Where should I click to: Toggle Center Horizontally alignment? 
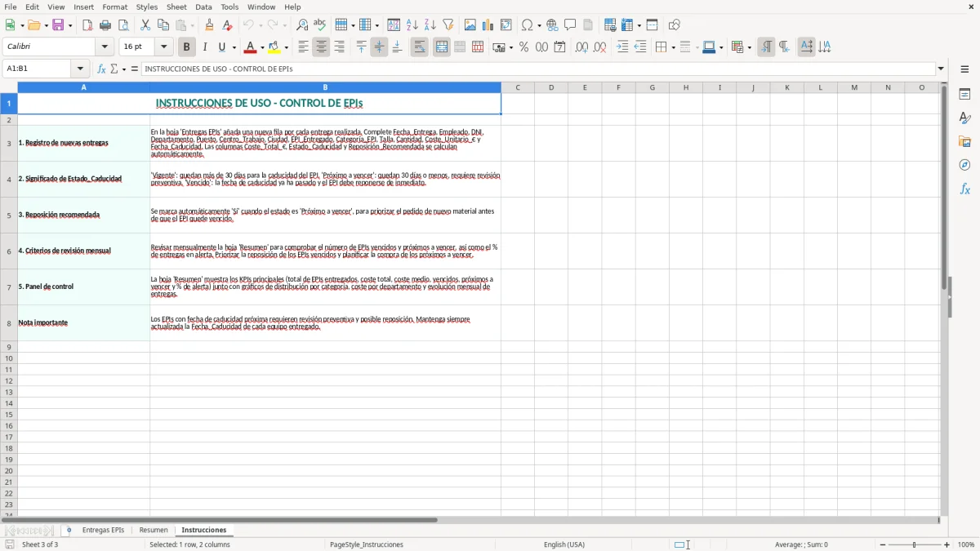(x=321, y=47)
